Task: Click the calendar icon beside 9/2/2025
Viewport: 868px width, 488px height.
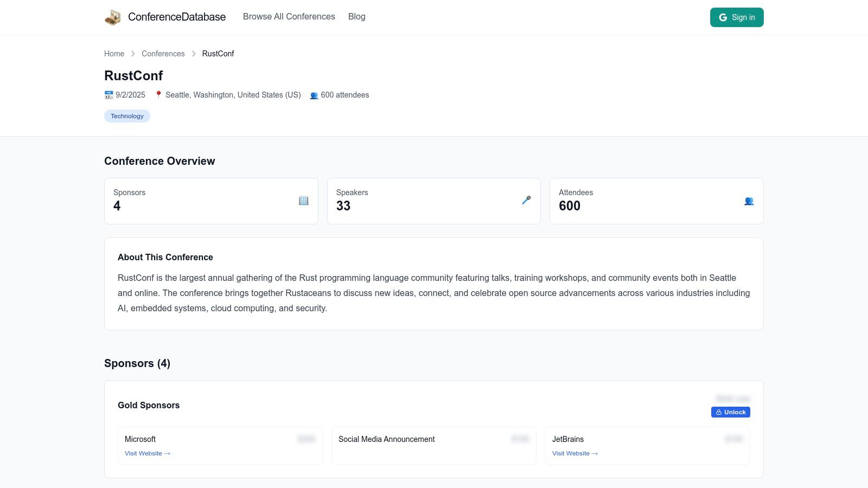Action: pos(108,95)
